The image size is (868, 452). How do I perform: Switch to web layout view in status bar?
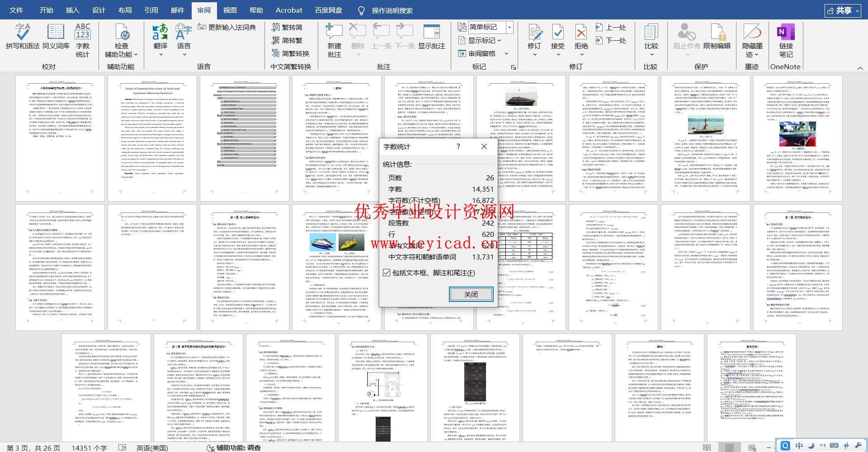[752, 447]
